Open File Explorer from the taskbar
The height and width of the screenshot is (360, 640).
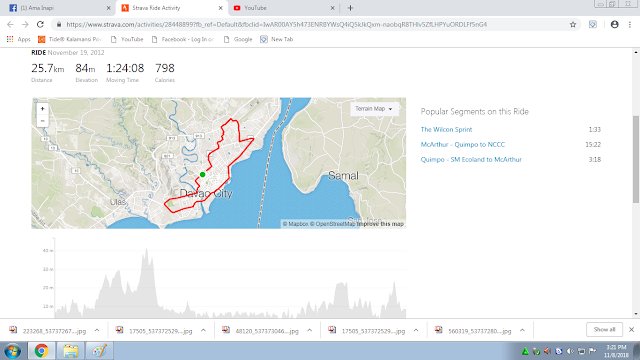coord(70,351)
